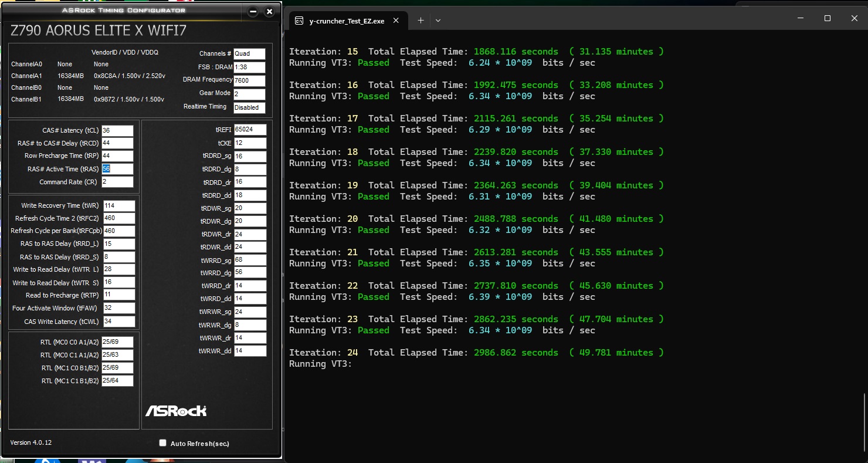
Task: Select the tRRD_S RAS to RAS Delay field
Action: tap(119, 257)
